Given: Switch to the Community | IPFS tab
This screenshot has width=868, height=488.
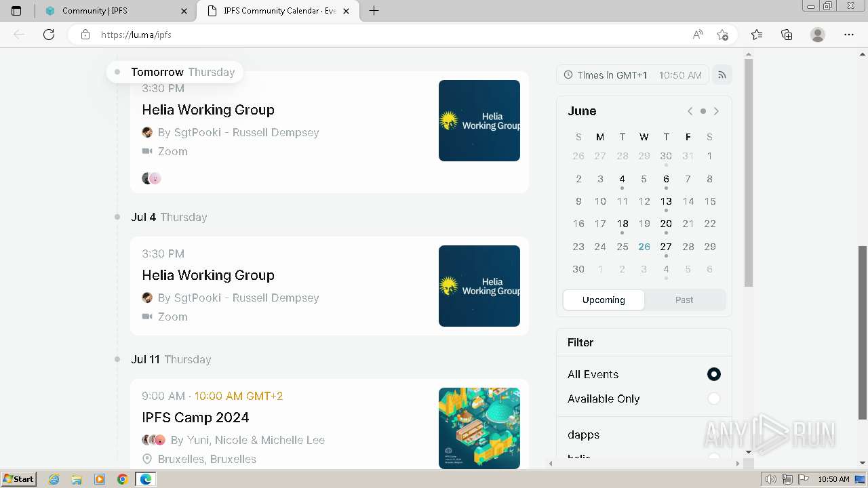Looking at the screenshot, I should pyautogui.click(x=115, y=11).
